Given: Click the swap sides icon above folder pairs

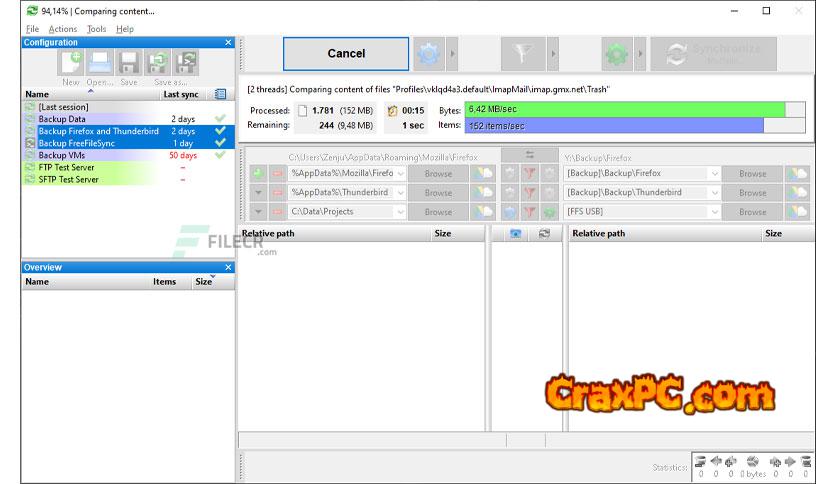Looking at the screenshot, I should 529,155.
